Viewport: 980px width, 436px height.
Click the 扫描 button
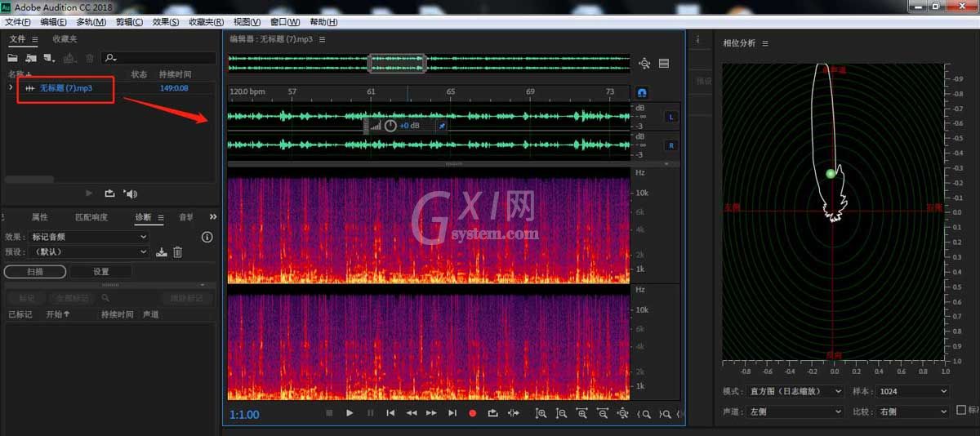point(35,271)
